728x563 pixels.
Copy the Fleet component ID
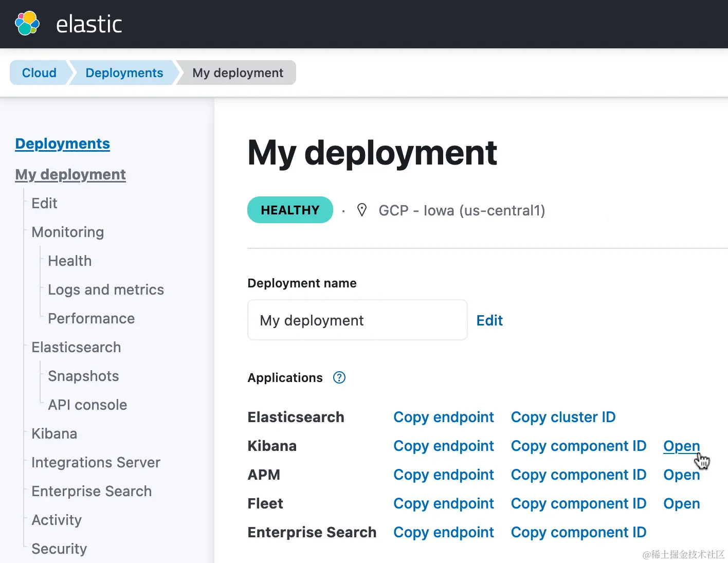(x=578, y=503)
